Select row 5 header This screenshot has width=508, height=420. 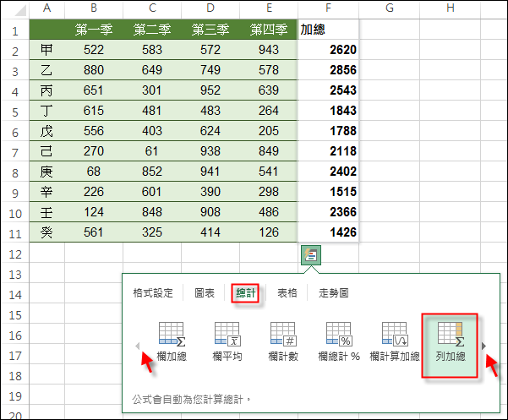(15, 111)
